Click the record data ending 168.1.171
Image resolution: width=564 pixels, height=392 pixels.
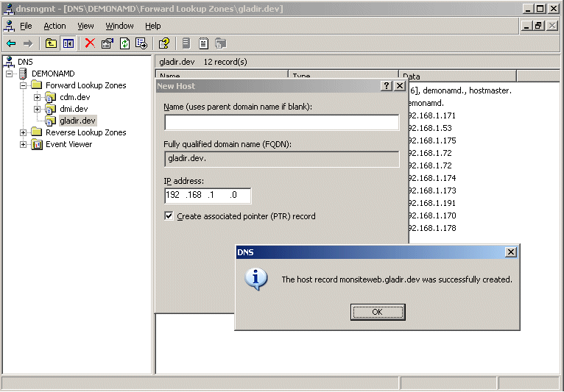[432, 115]
